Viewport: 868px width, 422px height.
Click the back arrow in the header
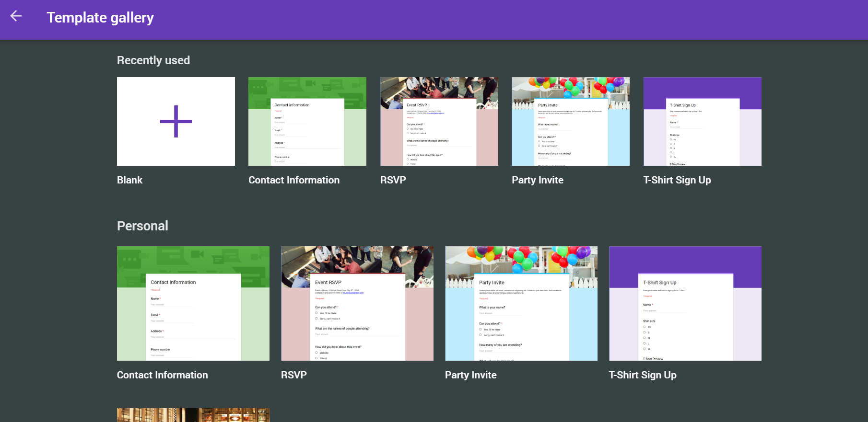(x=16, y=16)
